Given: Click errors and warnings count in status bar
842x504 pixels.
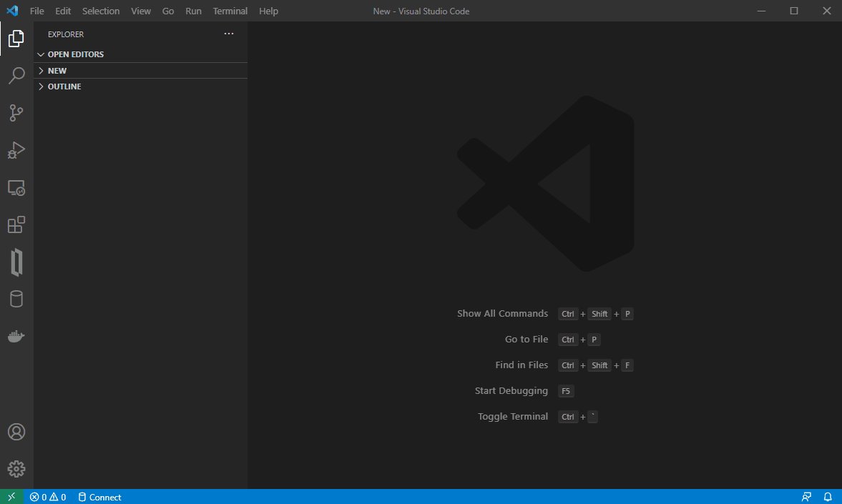Looking at the screenshot, I should pos(48,497).
